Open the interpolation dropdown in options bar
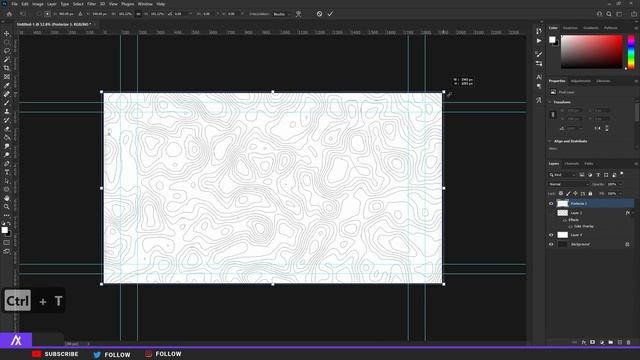The width and height of the screenshot is (640, 360). coord(282,14)
